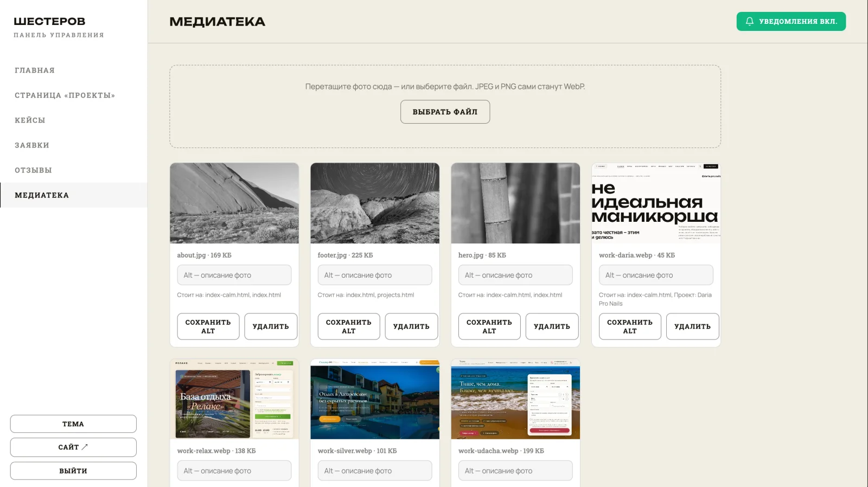Click 'Проект: Daria Pro Nails' usage text
868x487 pixels.
click(x=655, y=299)
